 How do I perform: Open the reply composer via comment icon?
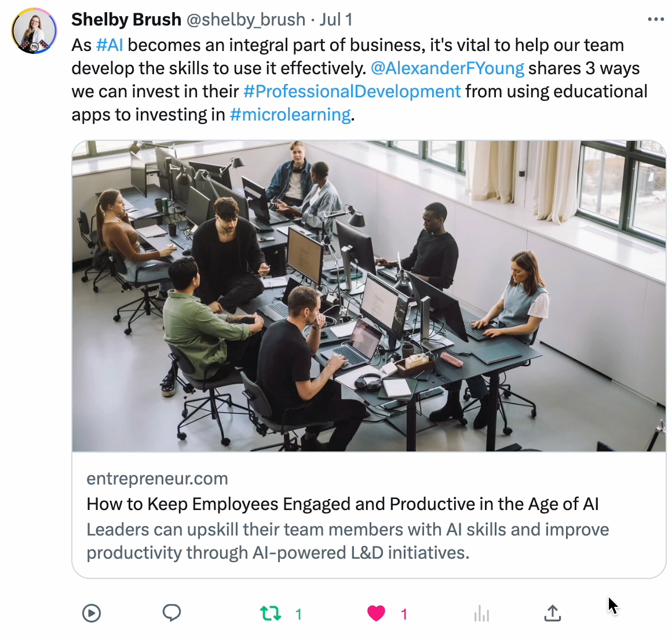pyautogui.click(x=171, y=613)
